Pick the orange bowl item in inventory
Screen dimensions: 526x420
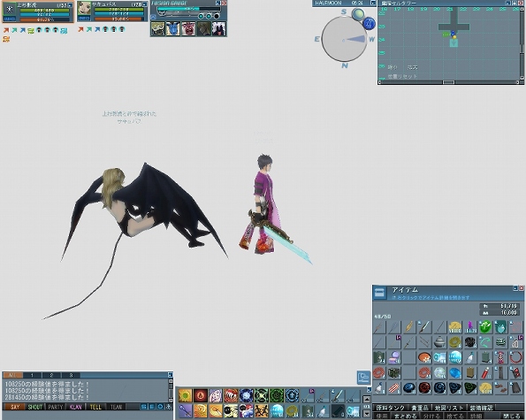(x=424, y=357)
